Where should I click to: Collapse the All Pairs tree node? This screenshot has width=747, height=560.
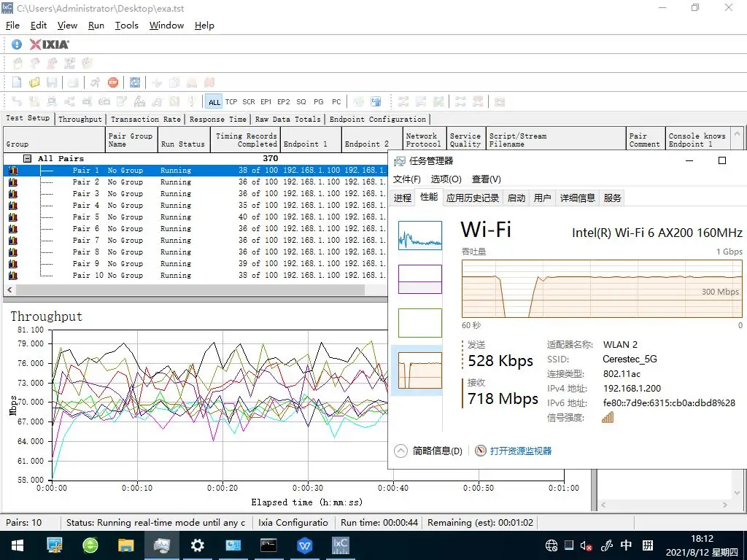coord(28,158)
